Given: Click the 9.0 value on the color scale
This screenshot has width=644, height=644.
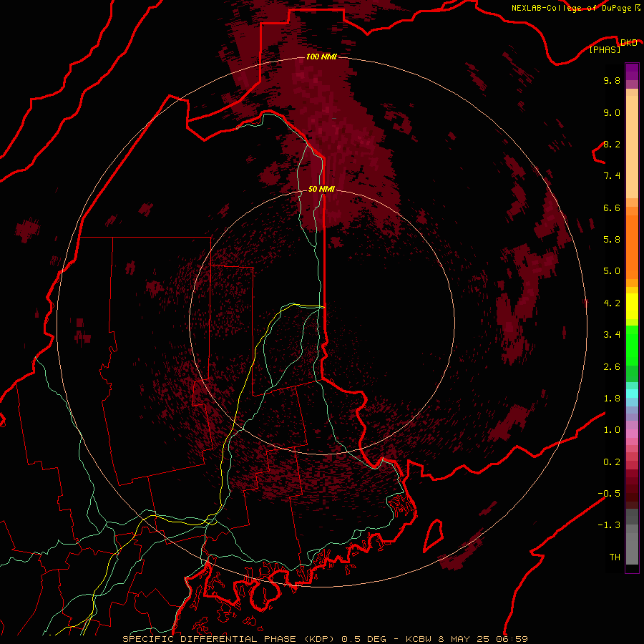Looking at the screenshot, I should click(612, 112).
